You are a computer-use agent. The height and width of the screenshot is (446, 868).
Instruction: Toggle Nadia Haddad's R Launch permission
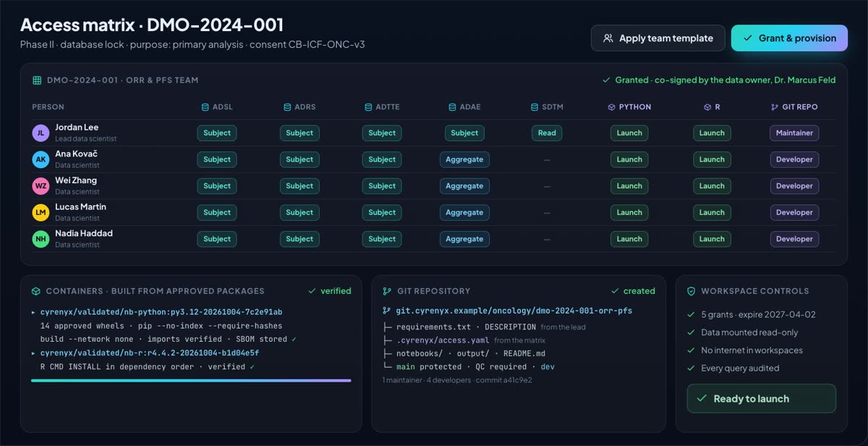712,239
